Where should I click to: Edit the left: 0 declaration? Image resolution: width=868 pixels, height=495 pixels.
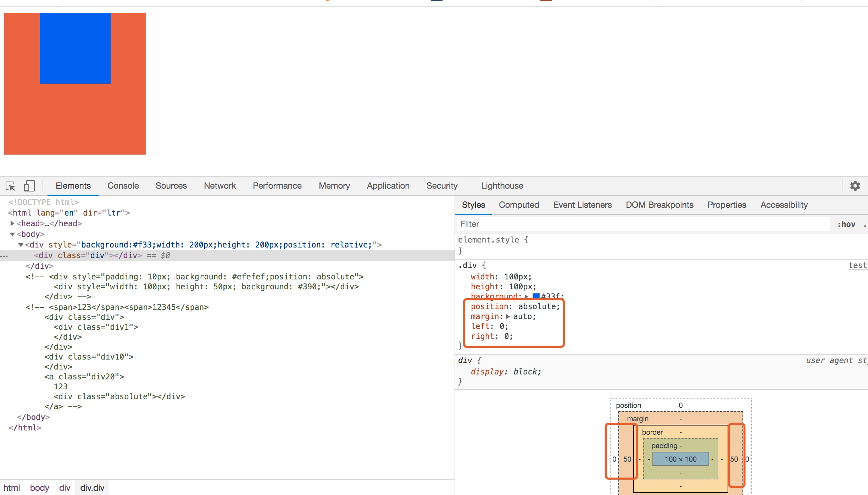(x=489, y=326)
